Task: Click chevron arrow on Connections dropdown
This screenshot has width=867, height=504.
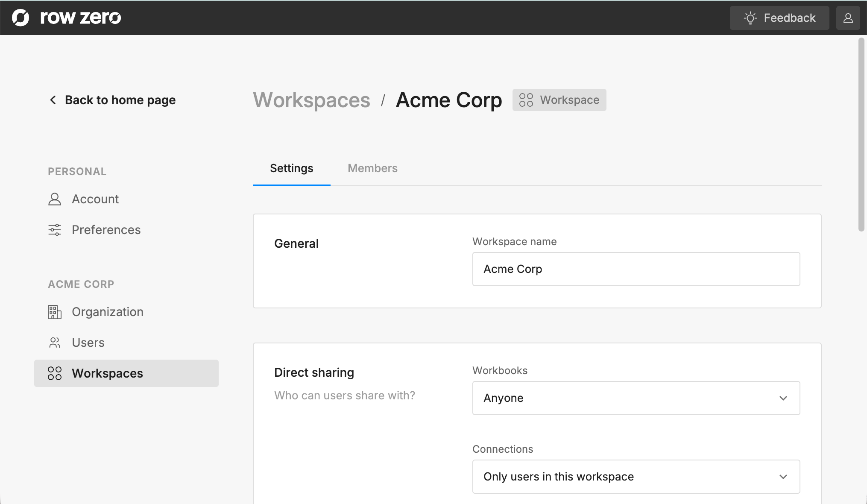Action: (x=783, y=477)
